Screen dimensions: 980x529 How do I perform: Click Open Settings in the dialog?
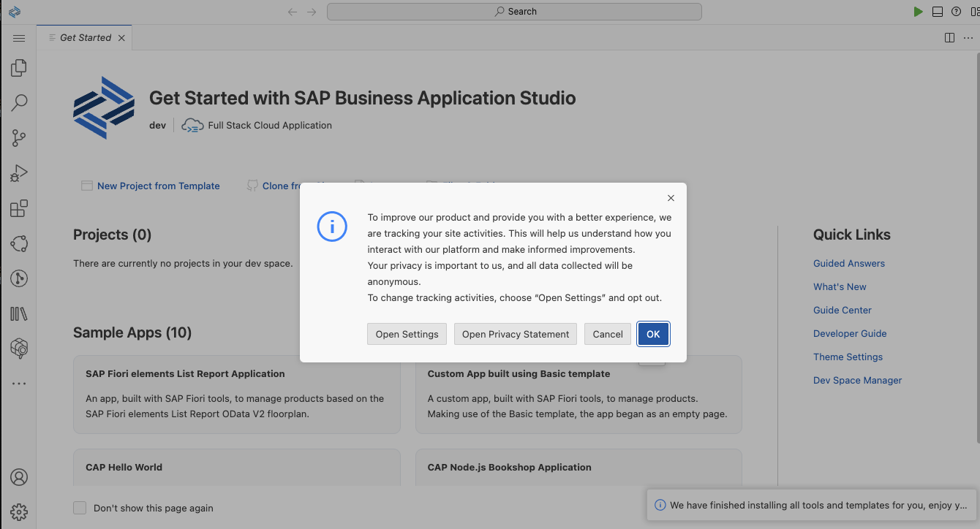pyautogui.click(x=407, y=334)
